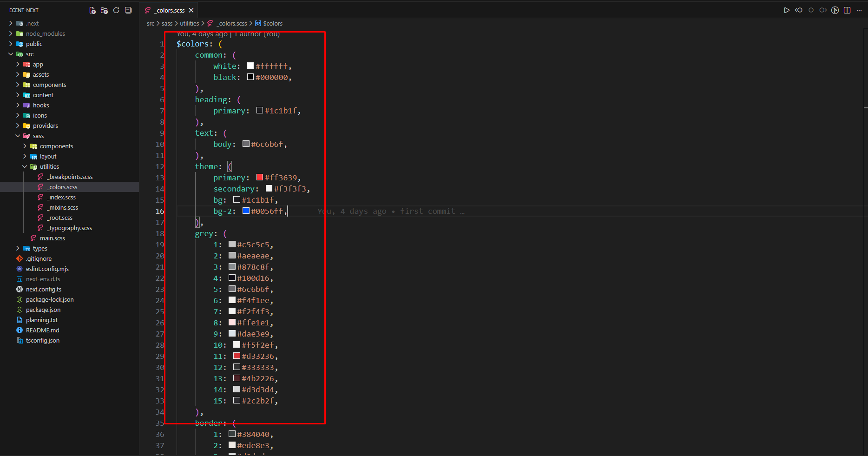Screen dimensions: 868x456
Task: Expand the node_modules folder
Action: point(45,33)
